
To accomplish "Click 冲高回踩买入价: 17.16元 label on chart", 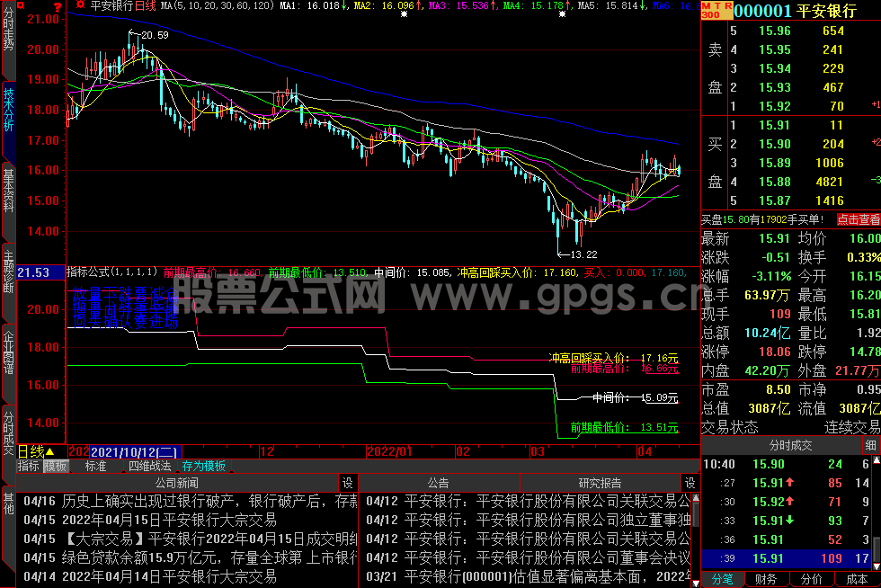I will (613, 358).
